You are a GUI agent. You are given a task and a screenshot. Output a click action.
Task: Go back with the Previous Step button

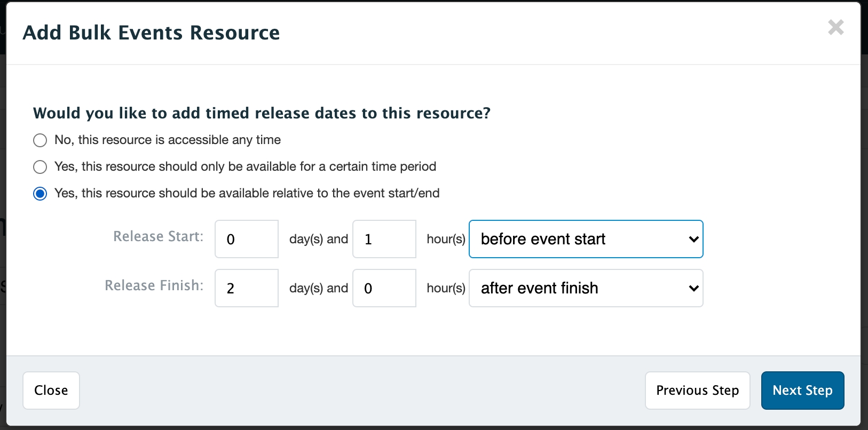click(x=697, y=391)
